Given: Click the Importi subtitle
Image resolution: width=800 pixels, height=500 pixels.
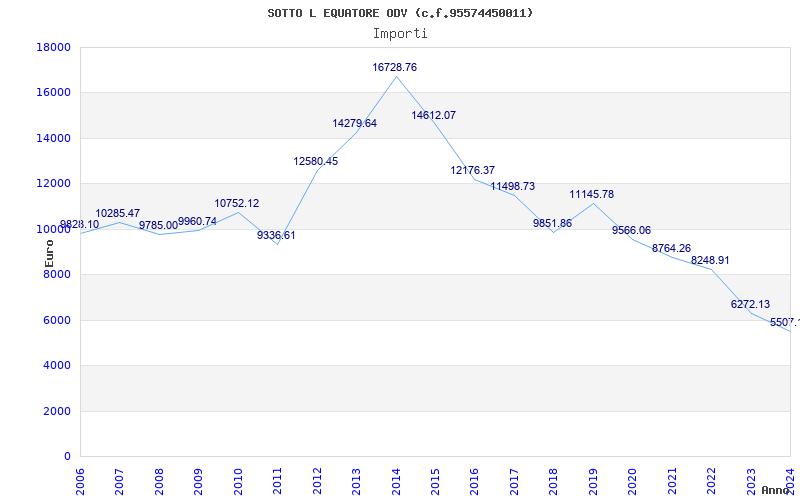Looking at the screenshot, I should [400, 33].
